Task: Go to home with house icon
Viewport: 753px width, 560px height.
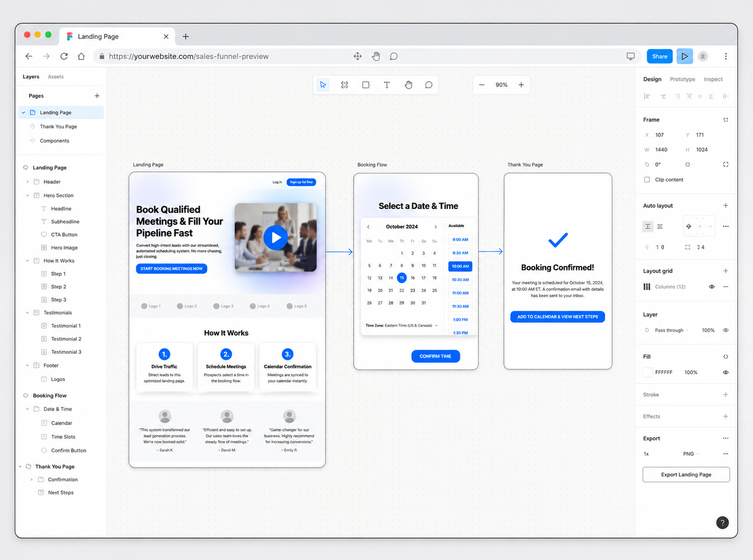Action: [81, 56]
